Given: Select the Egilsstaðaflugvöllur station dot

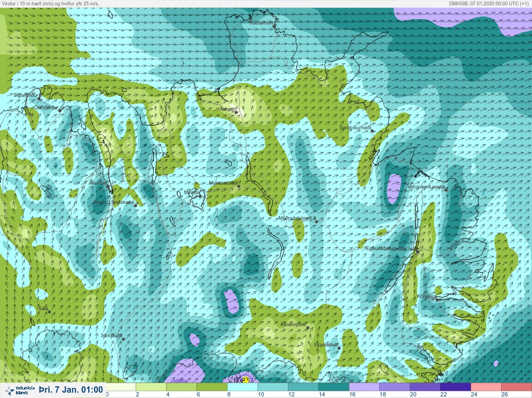Looking at the screenshot, I should (418, 252).
